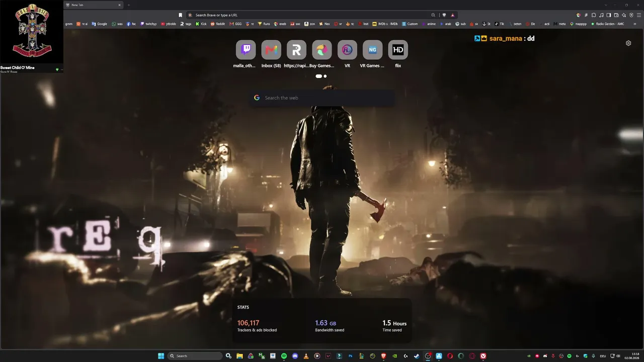The width and height of the screenshot is (644, 362).
Task: Open the was WhatsApp bookmark
Action: (x=117, y=24)
